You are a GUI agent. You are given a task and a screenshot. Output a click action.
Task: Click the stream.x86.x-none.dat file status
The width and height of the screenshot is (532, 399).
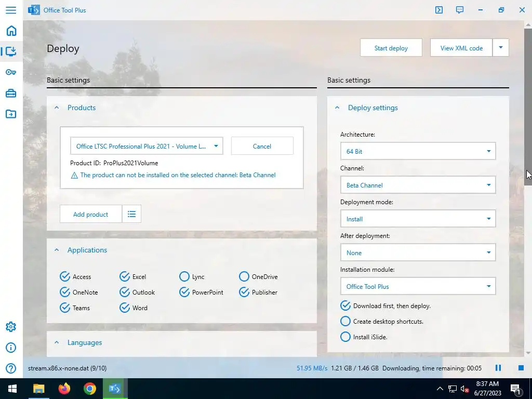[x=67, y=368]
